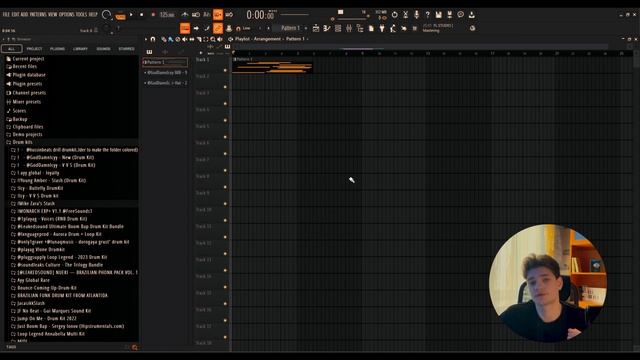Viewport: 640px width, 360px height.
Task: Click the download/content library icon
Action: [x=471, y=15]
